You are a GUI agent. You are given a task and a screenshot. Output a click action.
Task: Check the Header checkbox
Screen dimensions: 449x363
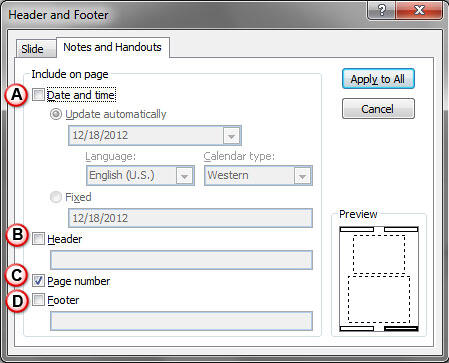38,239
